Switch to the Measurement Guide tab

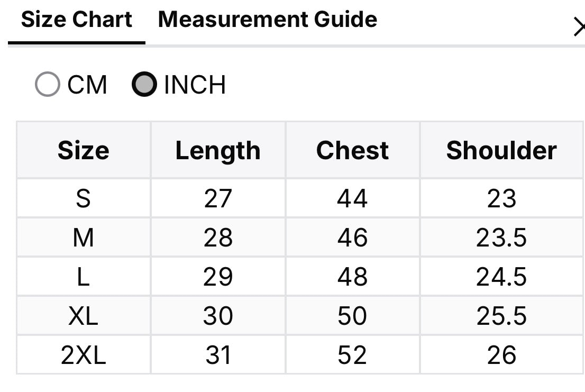(x=268, y=20)
